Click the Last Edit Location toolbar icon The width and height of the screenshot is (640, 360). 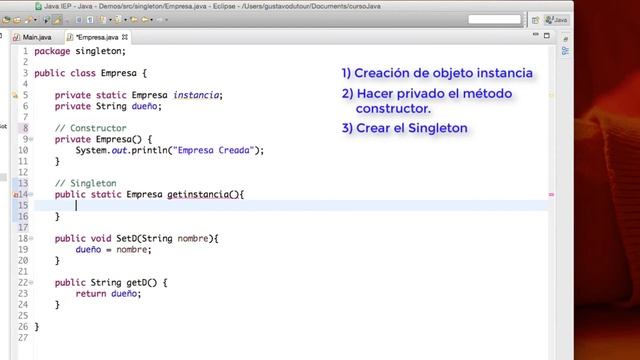pos(134,20)
